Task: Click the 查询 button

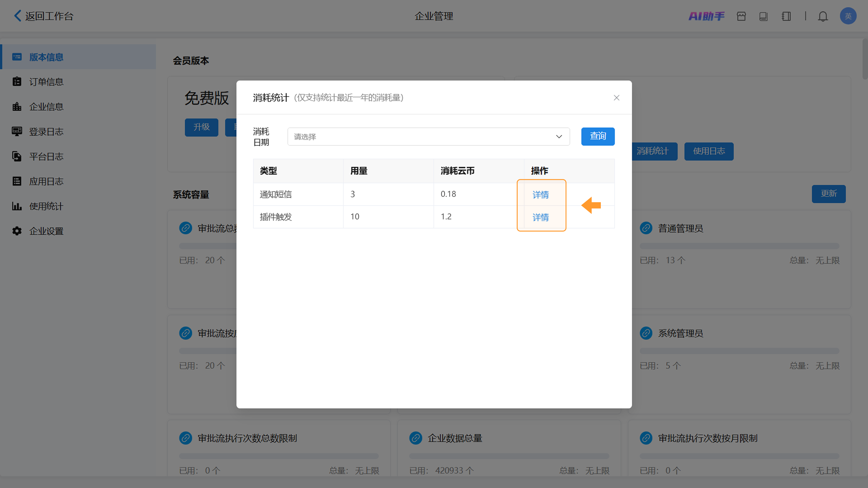Action: coord(598,136)
